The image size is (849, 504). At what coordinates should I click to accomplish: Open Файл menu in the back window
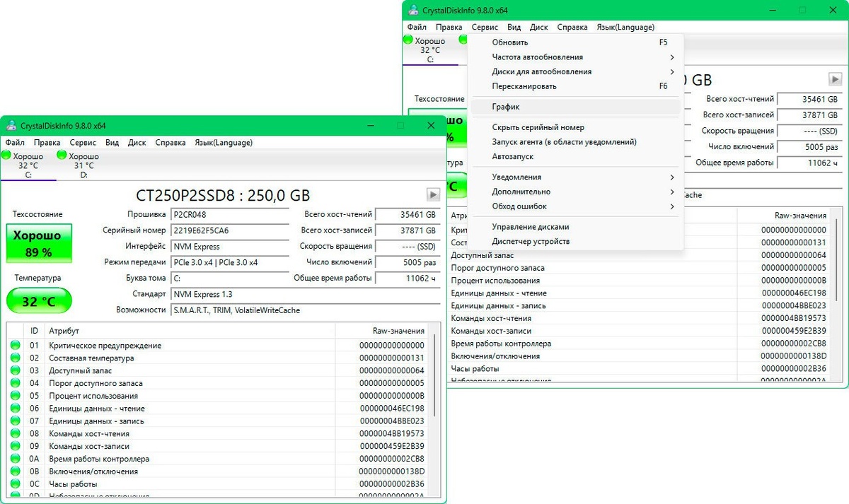[417, 27]
